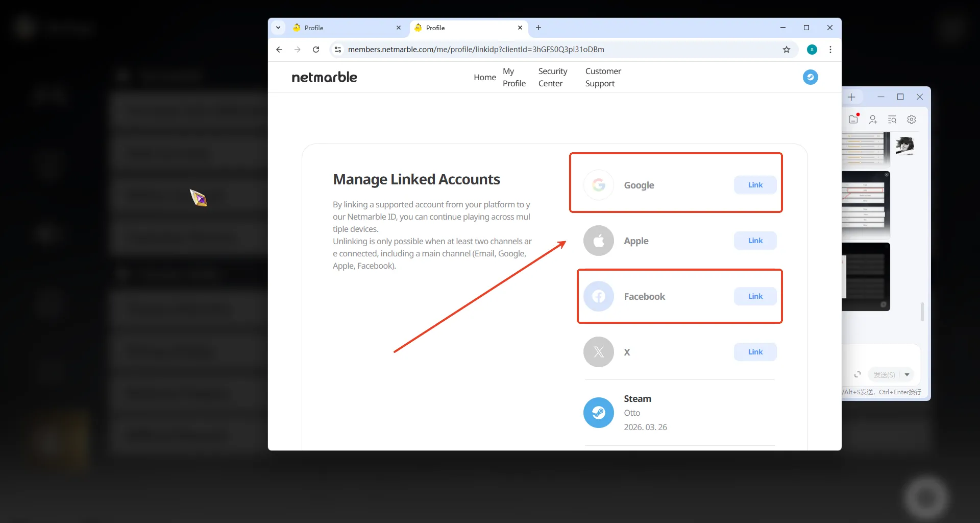Link the X account
Image resolution: width=980 pixels, height=523 pixels.
coord(755,352)
